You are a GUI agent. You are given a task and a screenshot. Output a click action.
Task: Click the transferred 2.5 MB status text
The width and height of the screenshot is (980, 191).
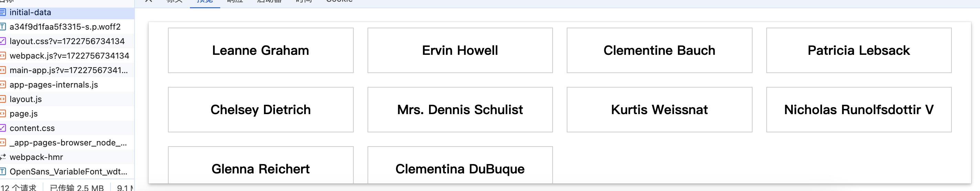pos(76,188)
